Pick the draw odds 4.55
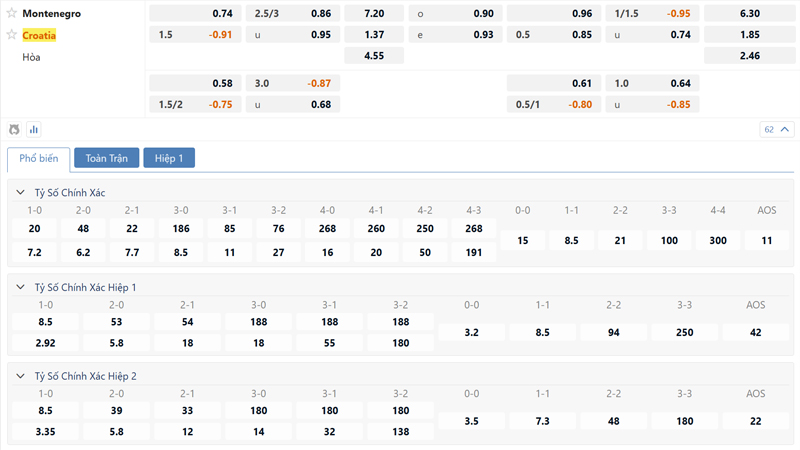 pyautogui.click(x=374, y=56)
